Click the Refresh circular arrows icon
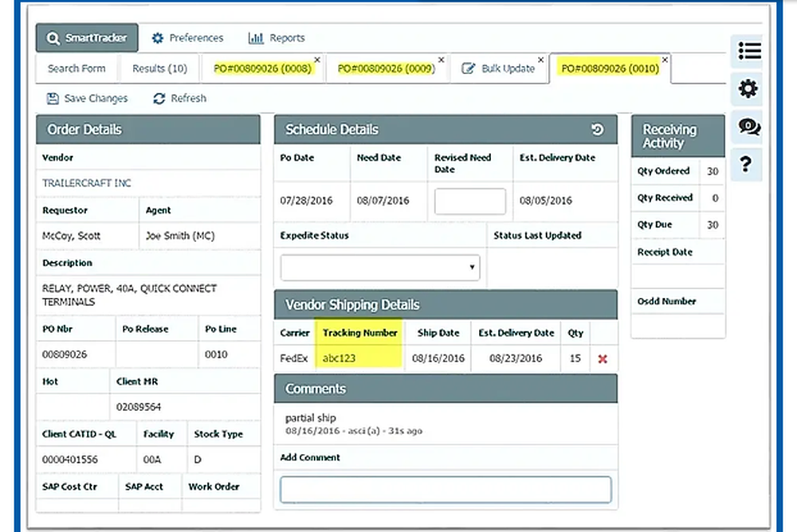Screen dimensions: 797x532 [x=159, y=98]
